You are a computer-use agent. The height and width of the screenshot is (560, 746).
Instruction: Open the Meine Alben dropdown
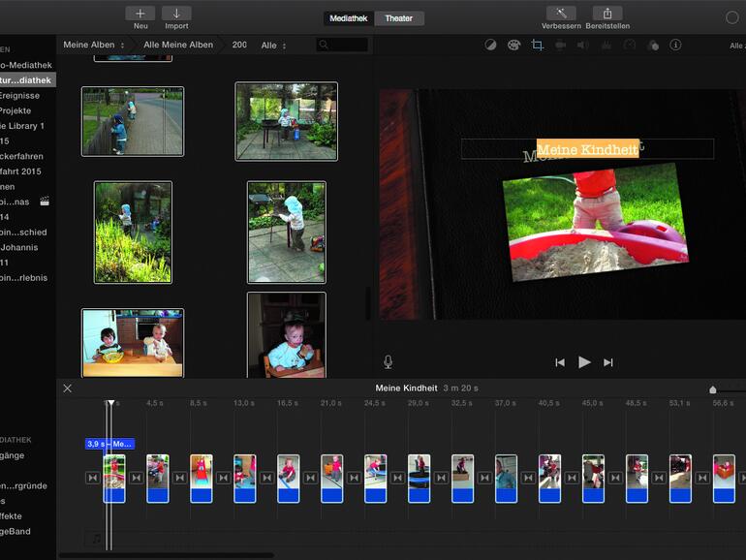tap(94, 45)
